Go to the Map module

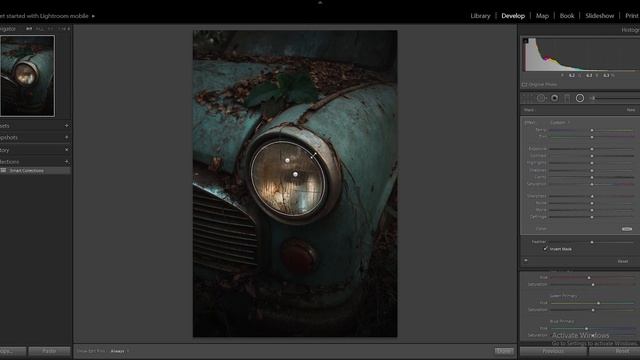click(542, 16)
